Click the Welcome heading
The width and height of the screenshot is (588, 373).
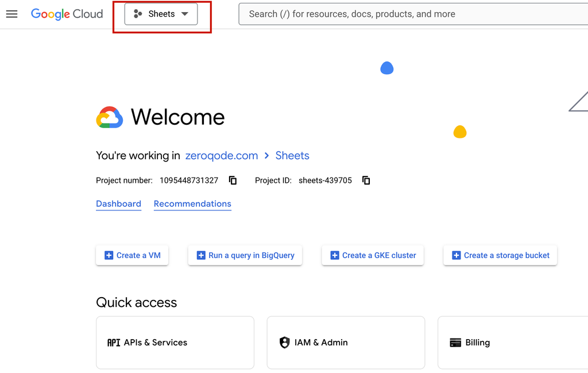pos(178,117)
